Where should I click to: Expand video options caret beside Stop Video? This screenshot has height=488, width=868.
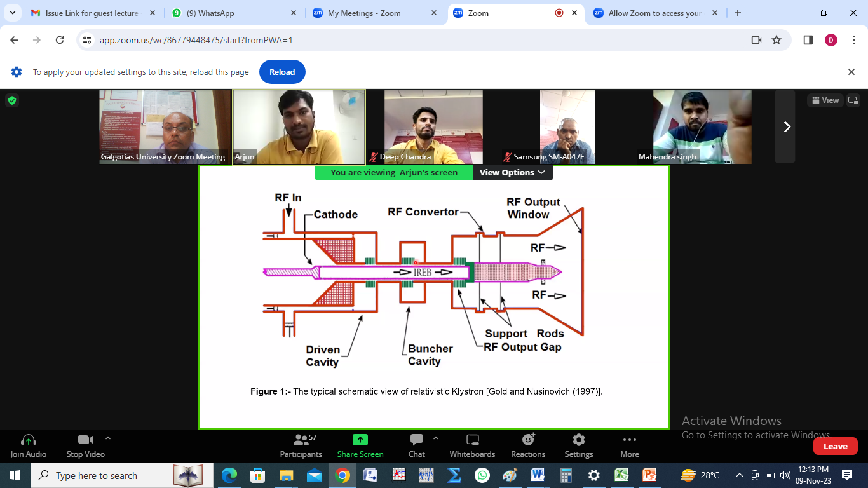point(108,438)
